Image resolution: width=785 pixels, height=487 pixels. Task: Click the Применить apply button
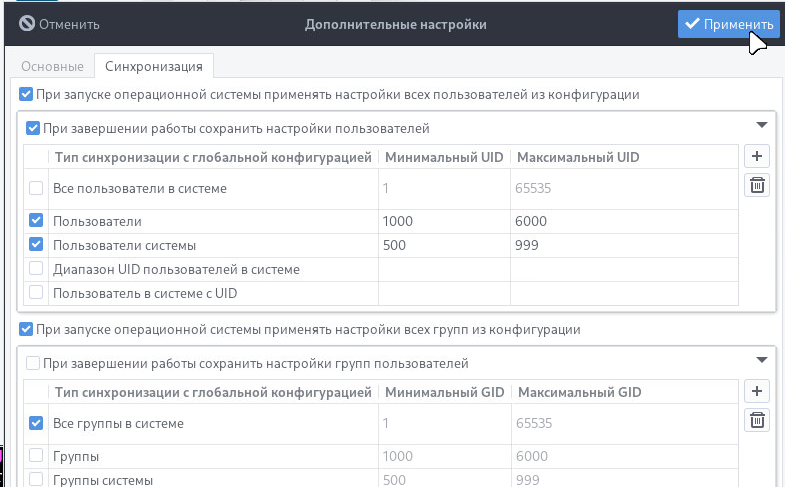pyautogui.click(x=728, y=25)
